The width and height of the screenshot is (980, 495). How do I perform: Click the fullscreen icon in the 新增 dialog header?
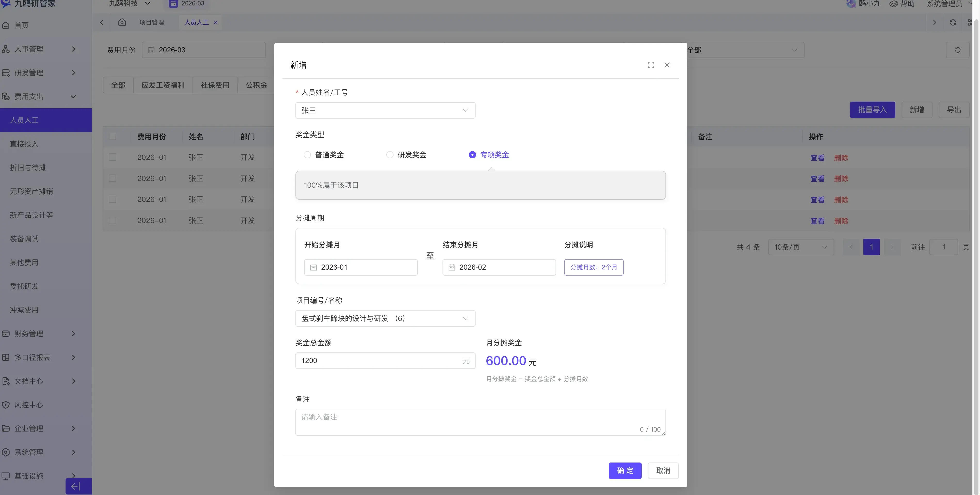[x=650, y=65]
